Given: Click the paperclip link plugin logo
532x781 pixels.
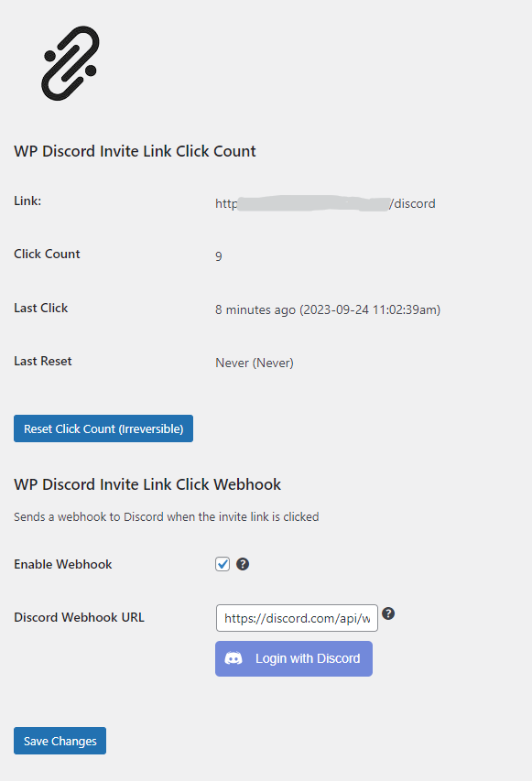Looking at the screenshot, I should point(71,63).
